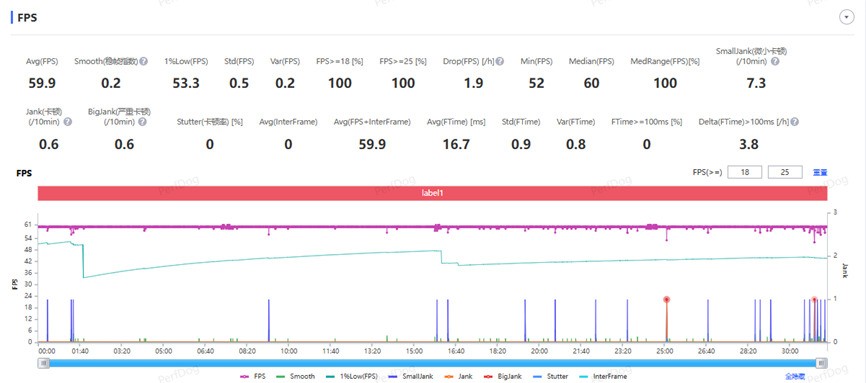Open help icon beside SmallJank (/10min)

775,61
